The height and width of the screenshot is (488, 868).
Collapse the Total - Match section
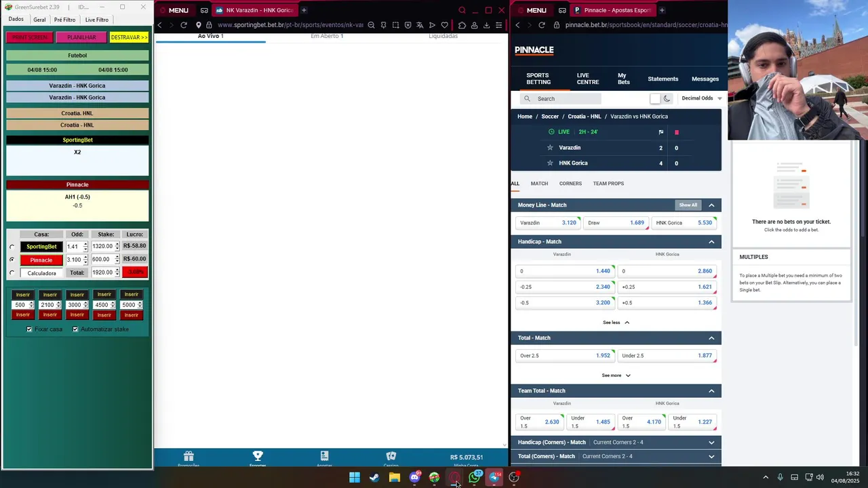click(711, 338)
